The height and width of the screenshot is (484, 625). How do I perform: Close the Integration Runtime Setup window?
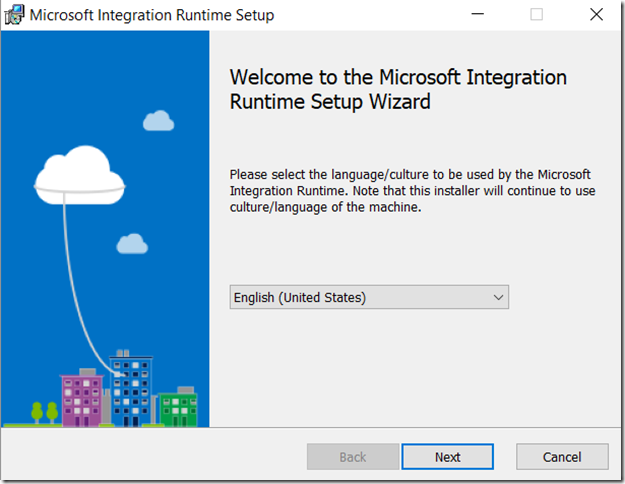[x=596, y=14]
